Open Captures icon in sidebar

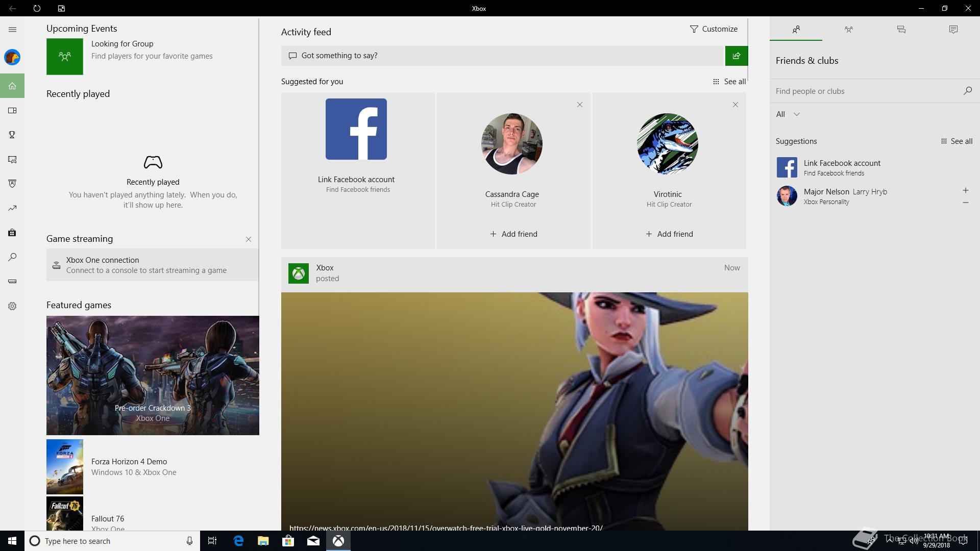tap(12, 159)
